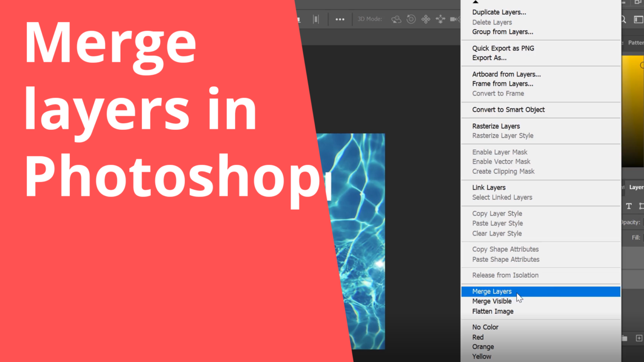Switch to the Patterns tab
Screen dimensions: 644x362
coord(636,42)
